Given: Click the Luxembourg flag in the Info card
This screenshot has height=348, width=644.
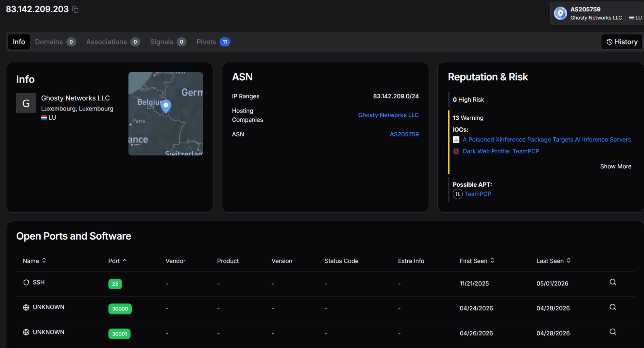Looking at the screenshot, I should 44,118.
